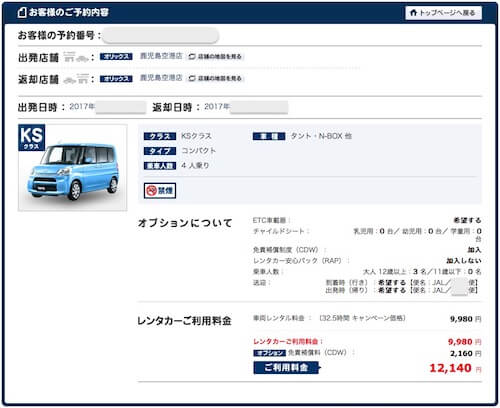Click the トップページへ戻る button
The width and height of the screenshot is (500, 408).
443,13
